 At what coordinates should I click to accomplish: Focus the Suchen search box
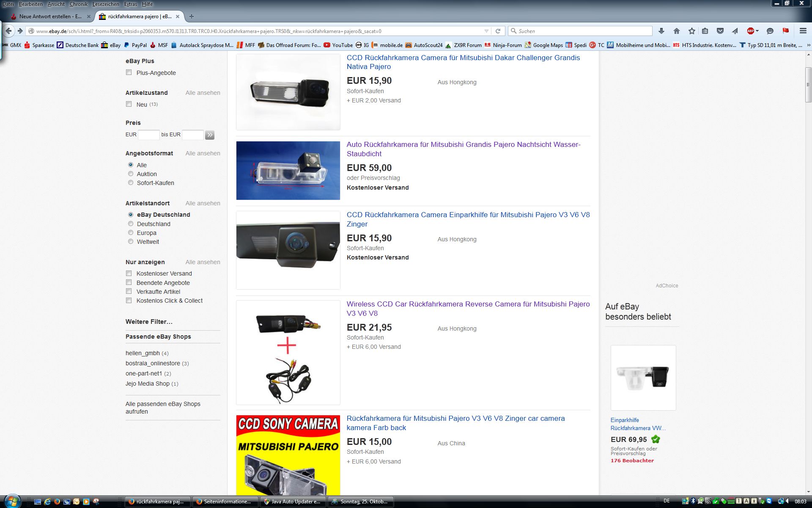[580, 31]
